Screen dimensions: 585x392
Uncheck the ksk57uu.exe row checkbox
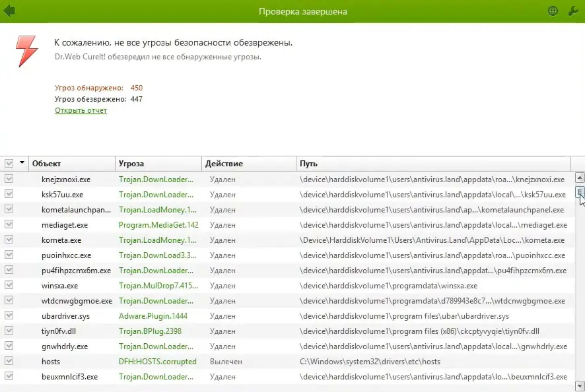click(9, 194)
